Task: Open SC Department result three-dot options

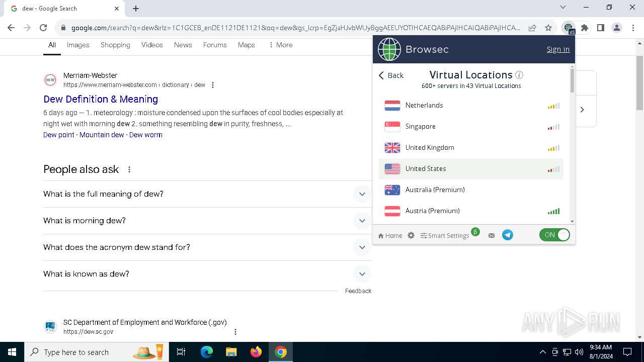Action: pyautogui.click(x=235, y=332)
